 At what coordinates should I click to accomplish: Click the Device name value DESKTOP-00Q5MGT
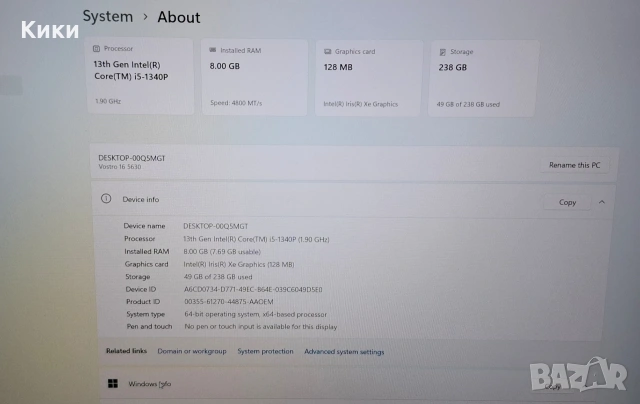pos(216,226)
